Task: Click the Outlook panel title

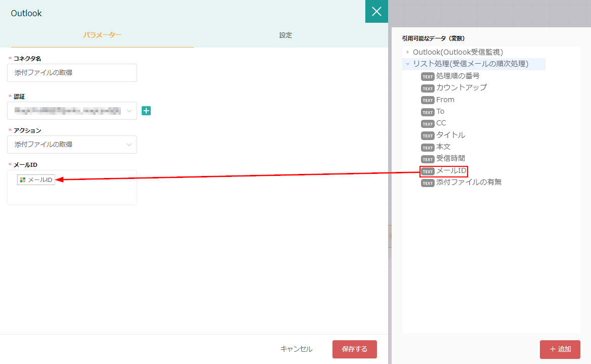Action: point(26,13)
